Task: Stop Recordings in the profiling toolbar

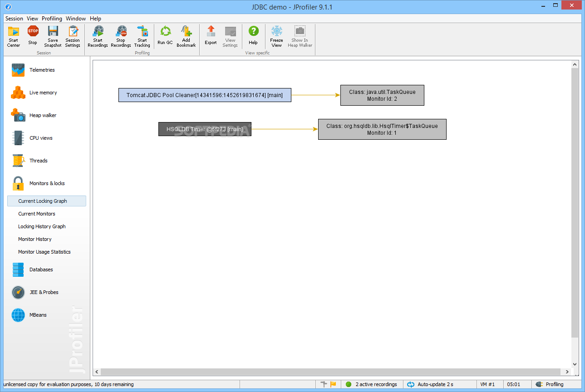Action: pos(121,36)
